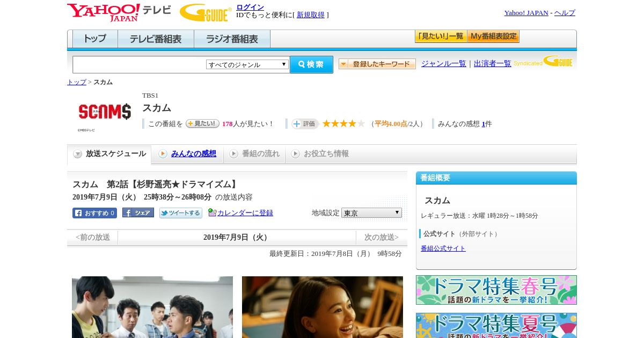Click the カレンダーに登録 link
The height and width of the screenshot is (338, 644).
[x=245, y=213]
